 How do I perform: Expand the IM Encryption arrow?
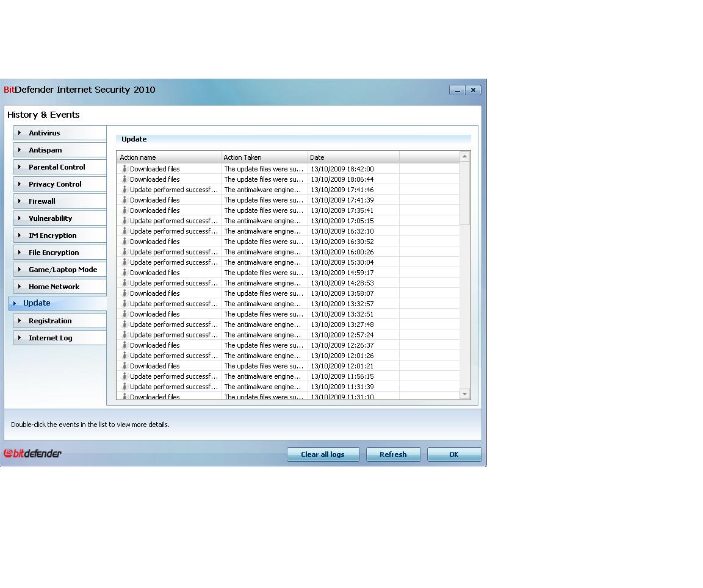coord(20,235)
